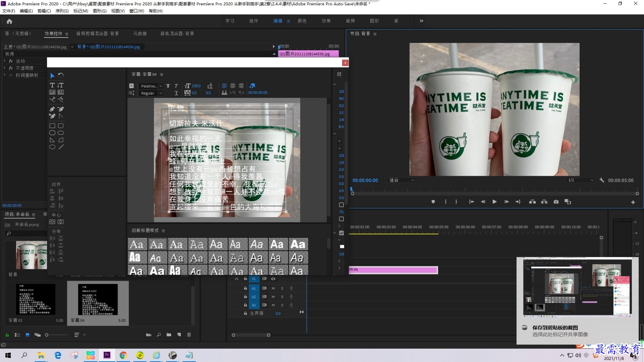Screen dimensions: 644x362
Task: Select the Pen tool in title tools
Action: coord(52,109)
